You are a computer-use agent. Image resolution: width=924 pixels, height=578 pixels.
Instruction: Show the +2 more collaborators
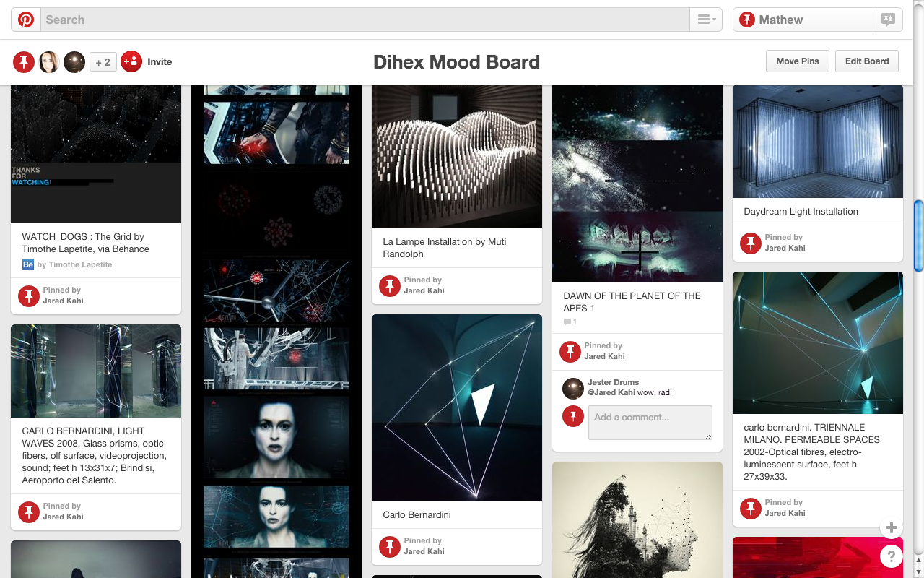coord(103,62)
